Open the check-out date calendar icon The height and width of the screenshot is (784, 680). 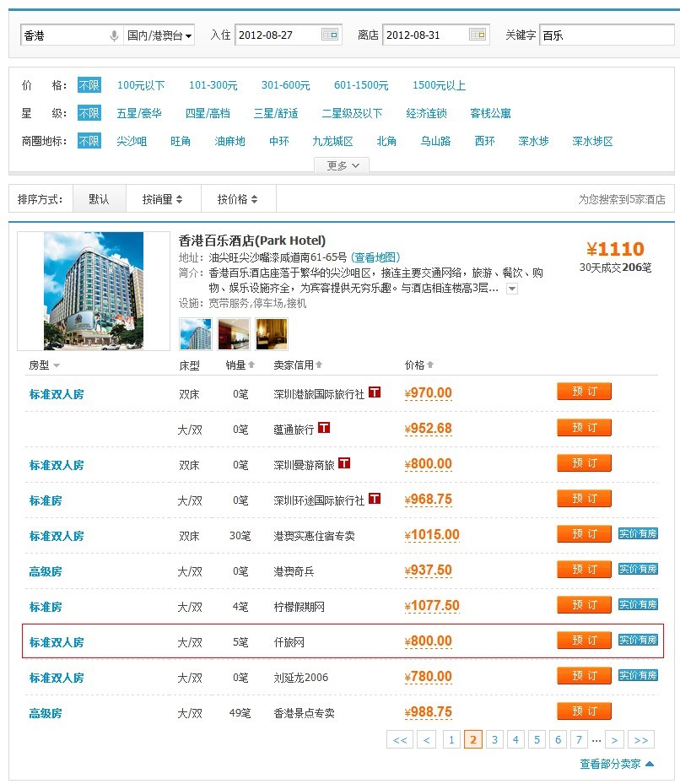(x=478, y=35)
